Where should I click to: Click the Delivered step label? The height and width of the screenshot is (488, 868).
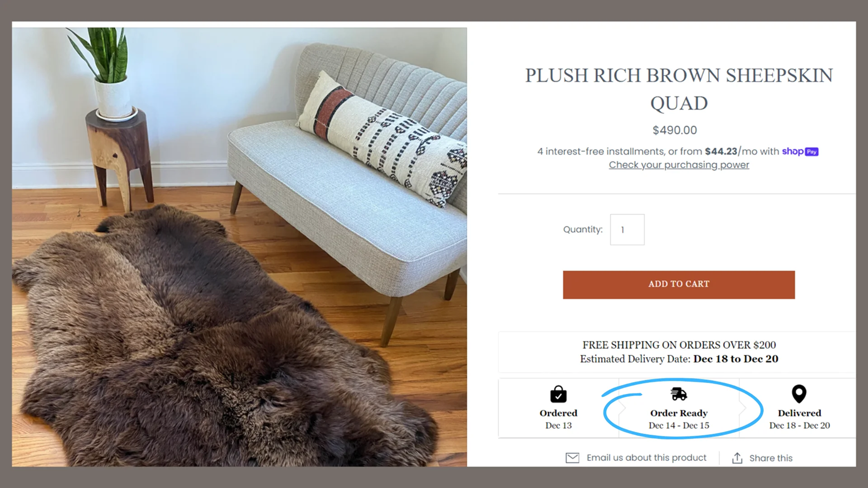[x=799, y=413]
